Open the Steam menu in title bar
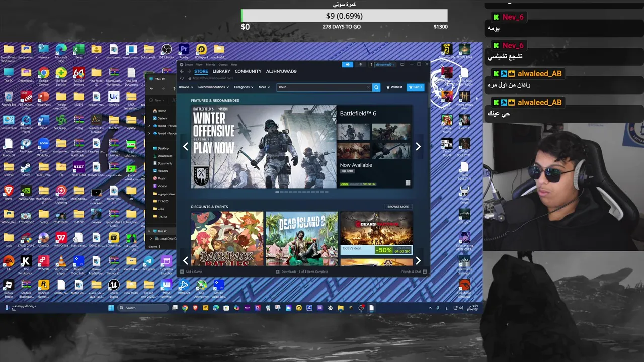The width and height of the screenshot is (644, 362). (189, 64)
